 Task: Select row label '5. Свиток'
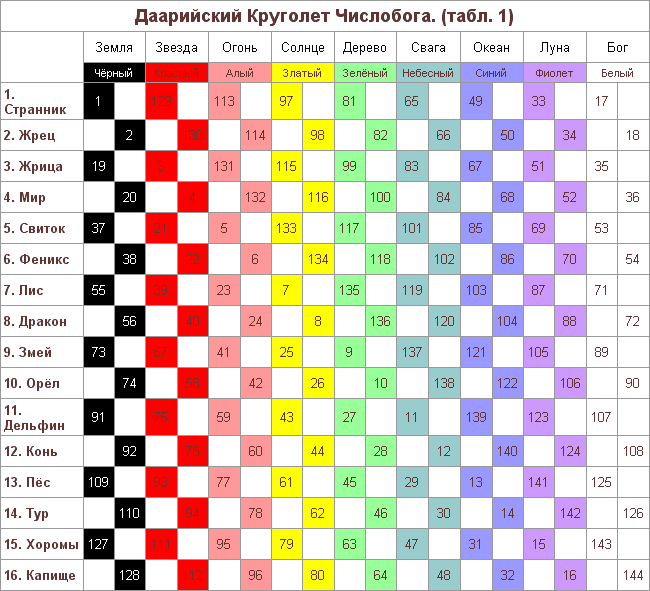[41, 228]
